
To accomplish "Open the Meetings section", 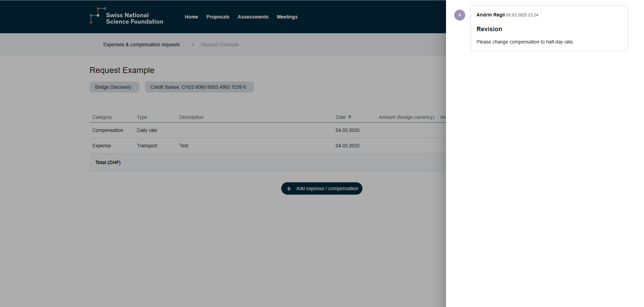I will [287, 17].
